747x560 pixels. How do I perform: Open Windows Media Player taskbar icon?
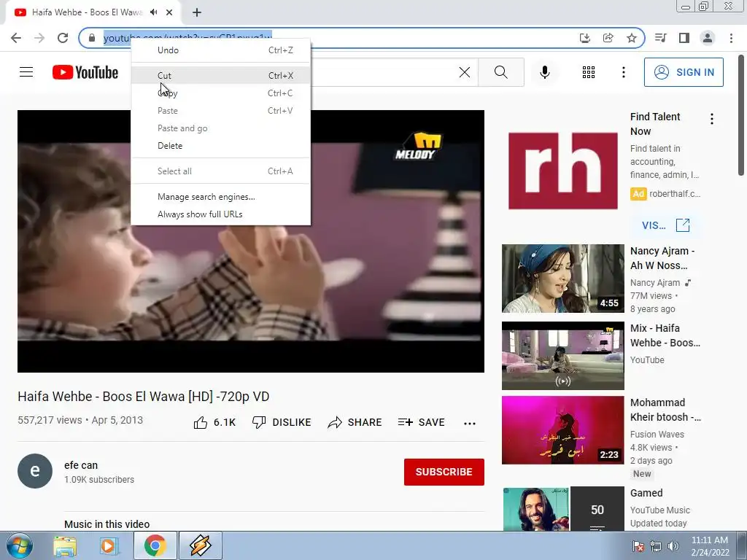109,545
